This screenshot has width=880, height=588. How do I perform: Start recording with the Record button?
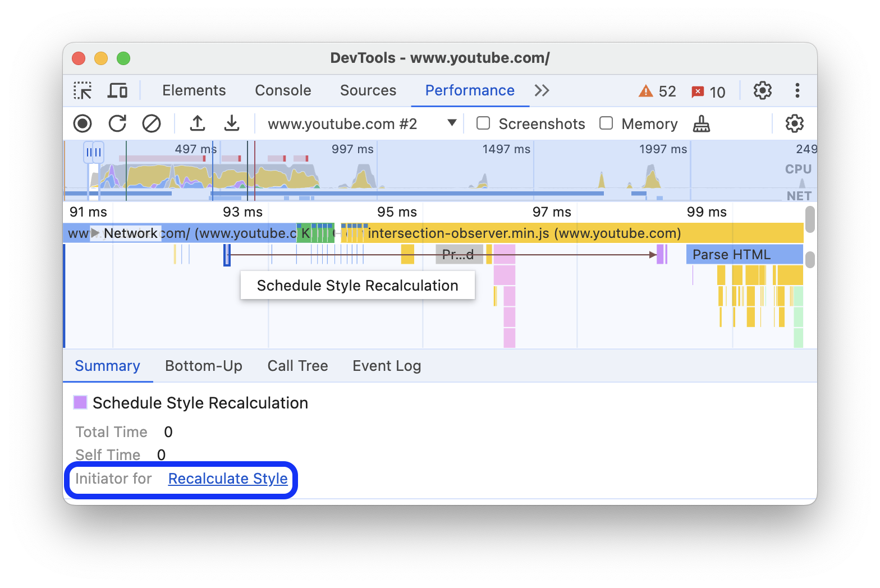[x=82, y=123]
